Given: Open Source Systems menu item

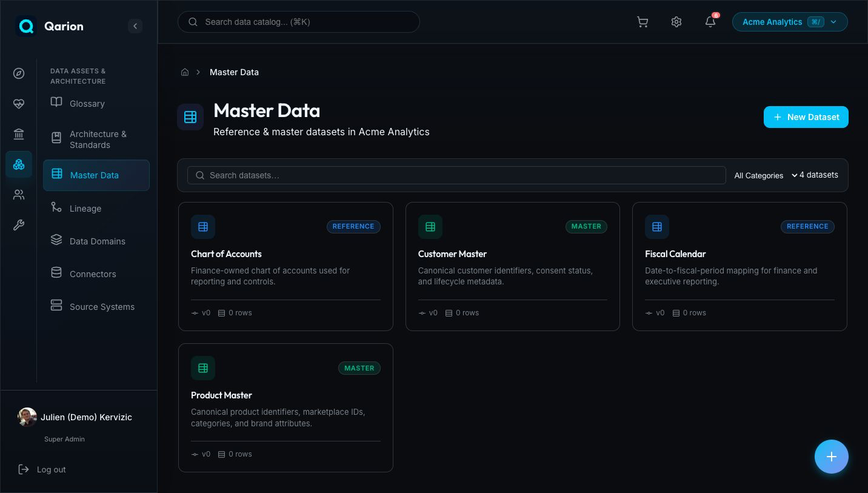Looking at the screenshot, I should [96, 307].
